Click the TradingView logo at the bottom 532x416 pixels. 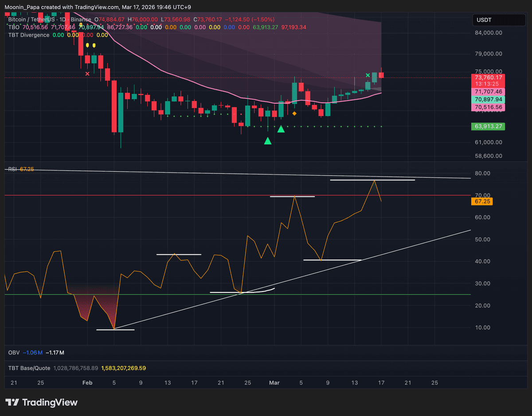42,403
